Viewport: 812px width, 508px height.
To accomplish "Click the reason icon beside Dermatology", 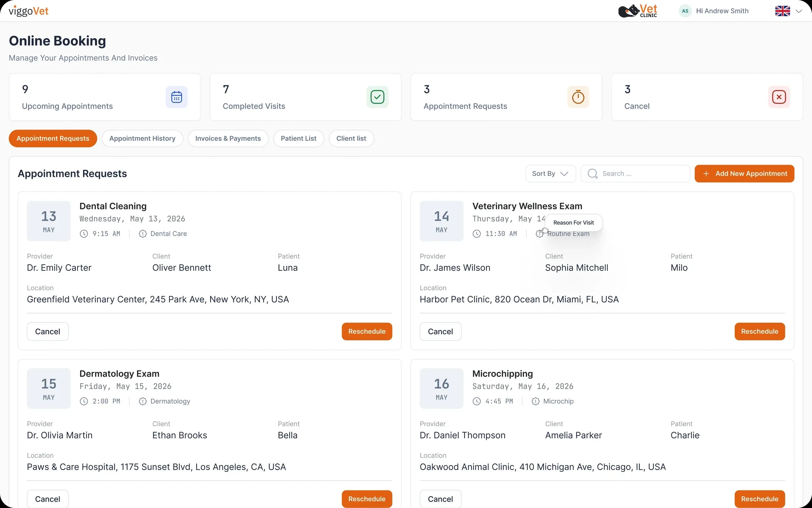I will (x=143, y=401).
